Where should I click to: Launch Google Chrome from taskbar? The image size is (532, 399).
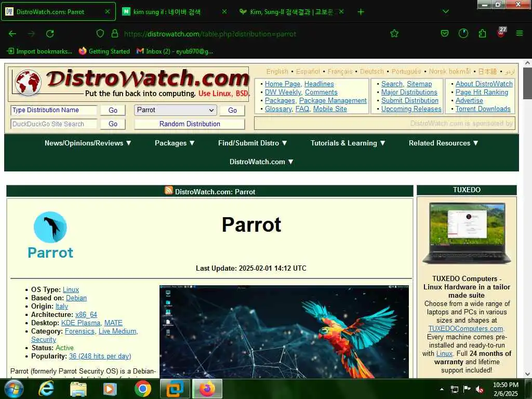point(142,389)
